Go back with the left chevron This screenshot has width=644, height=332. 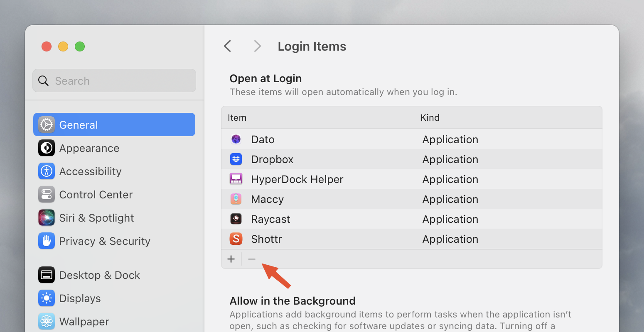click(x=227, y=46)
